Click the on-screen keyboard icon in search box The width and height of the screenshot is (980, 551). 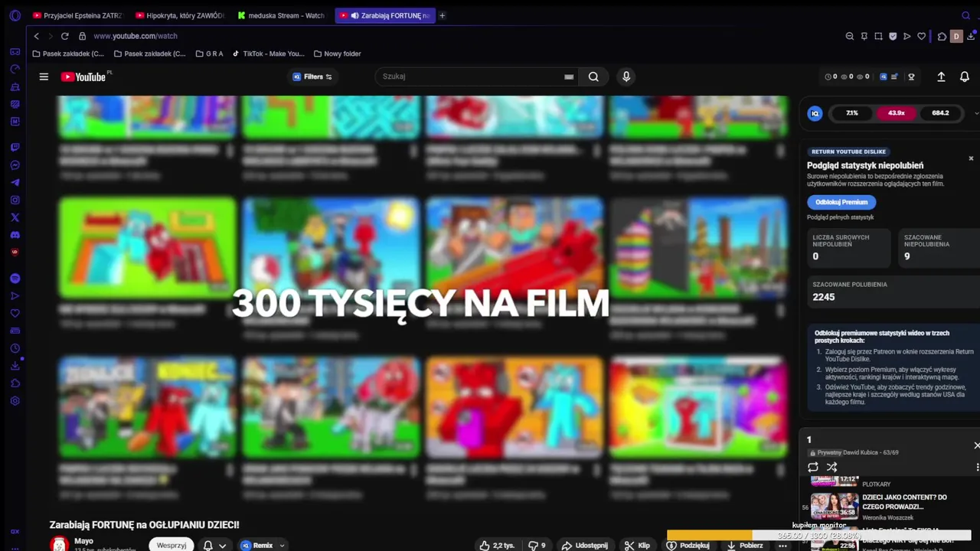pyautogui.click(x=569, y=77)
